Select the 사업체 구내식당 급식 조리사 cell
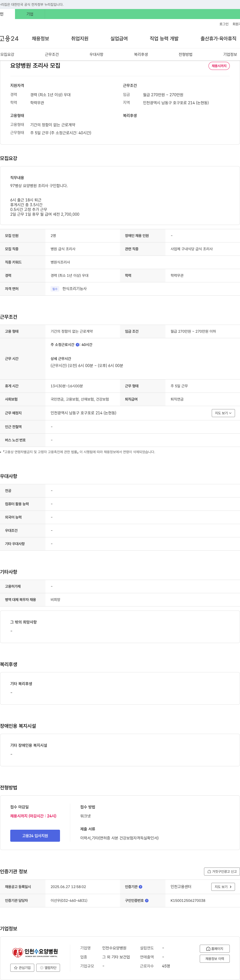The image size is (240, 980). 191,249
